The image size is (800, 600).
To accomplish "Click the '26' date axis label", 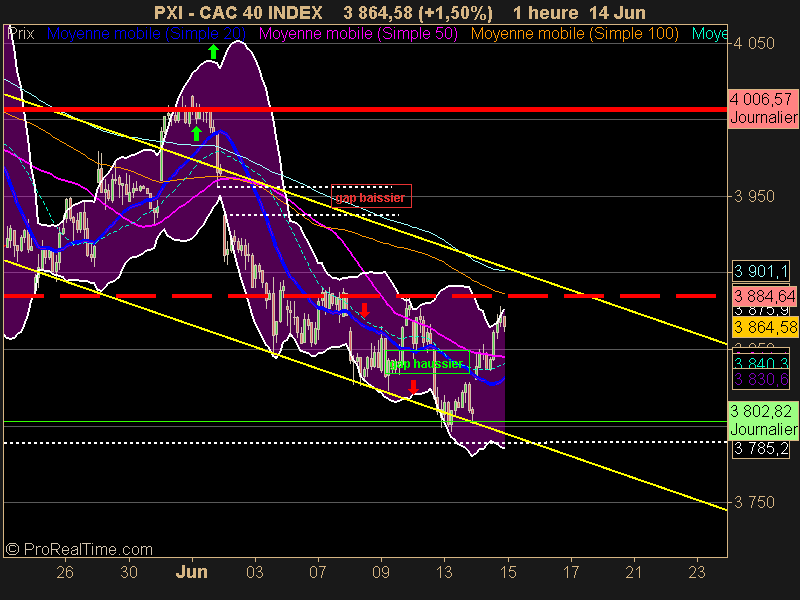I will pyautogui.click(x=65, y=572).
